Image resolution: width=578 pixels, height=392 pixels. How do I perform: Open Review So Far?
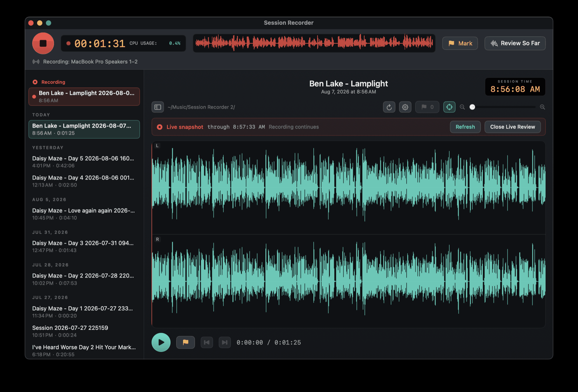coord(515,43)
